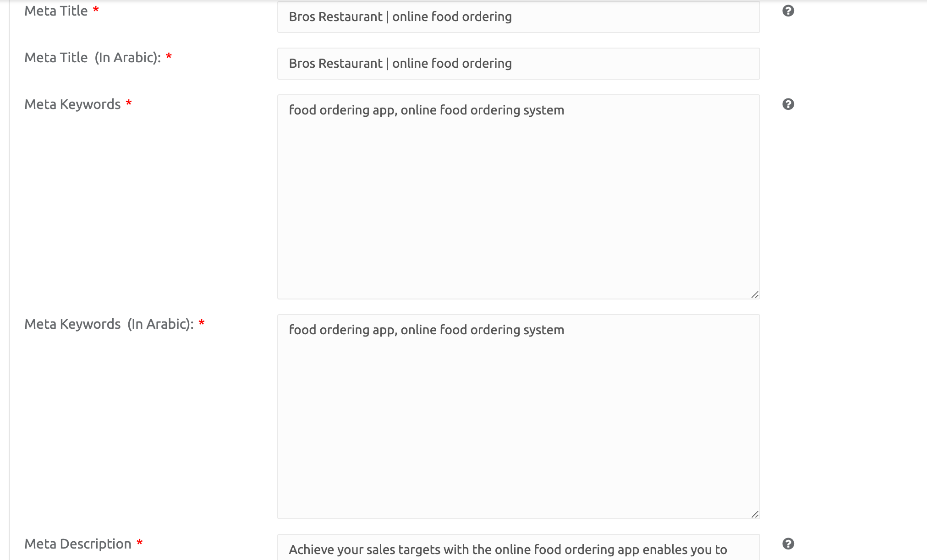Click the help icon beside Meta Title
Viewport: 927px width, 560px height.
pyautogui.click(x=788, y=11)
